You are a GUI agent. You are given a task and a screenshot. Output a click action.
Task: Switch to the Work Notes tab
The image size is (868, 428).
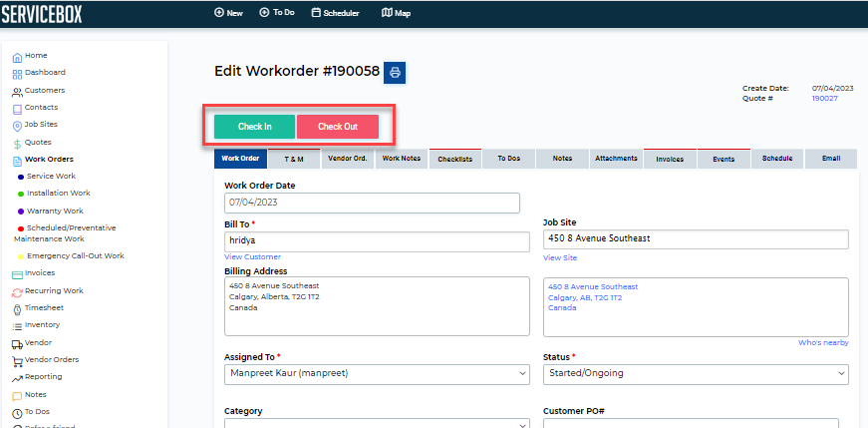402,159
